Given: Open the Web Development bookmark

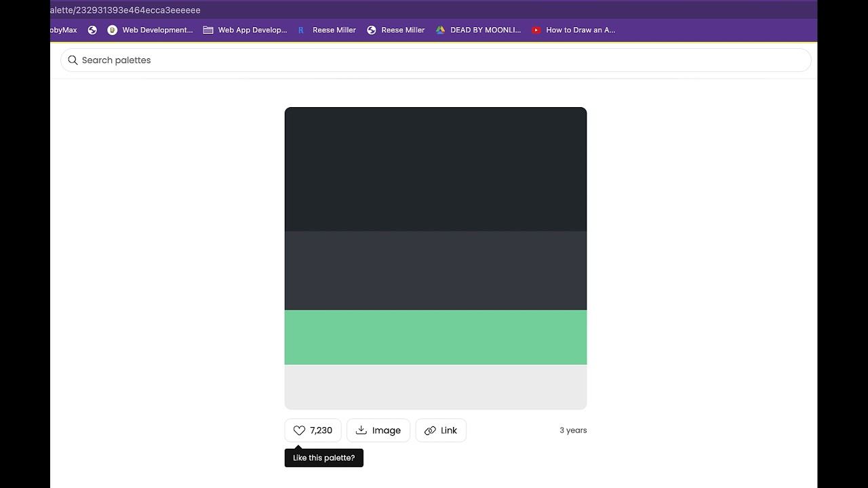Looking at the screenshot, I should pyautogui.click(x=150, y=30).
